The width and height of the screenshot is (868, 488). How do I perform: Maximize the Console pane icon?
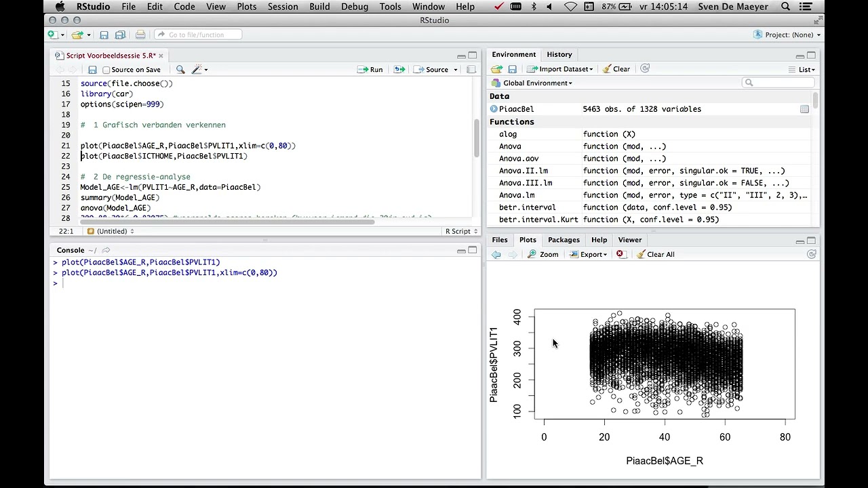473,251
